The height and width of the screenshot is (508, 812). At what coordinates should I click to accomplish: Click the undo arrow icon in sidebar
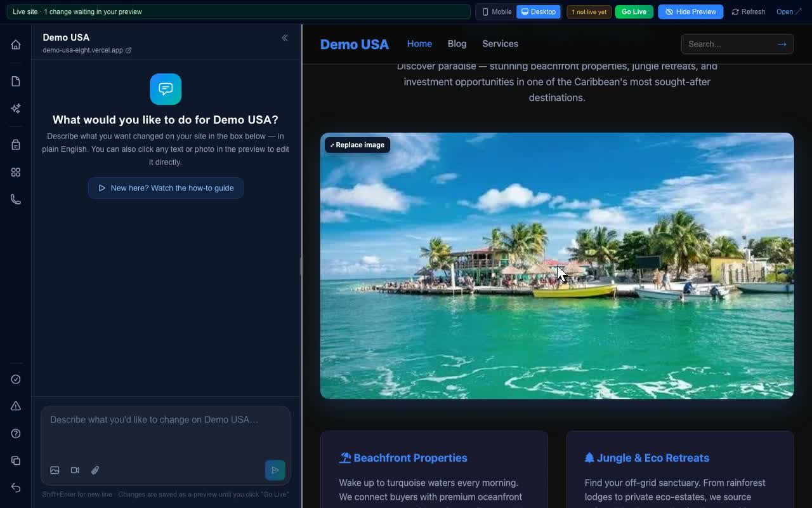(16, 488)
